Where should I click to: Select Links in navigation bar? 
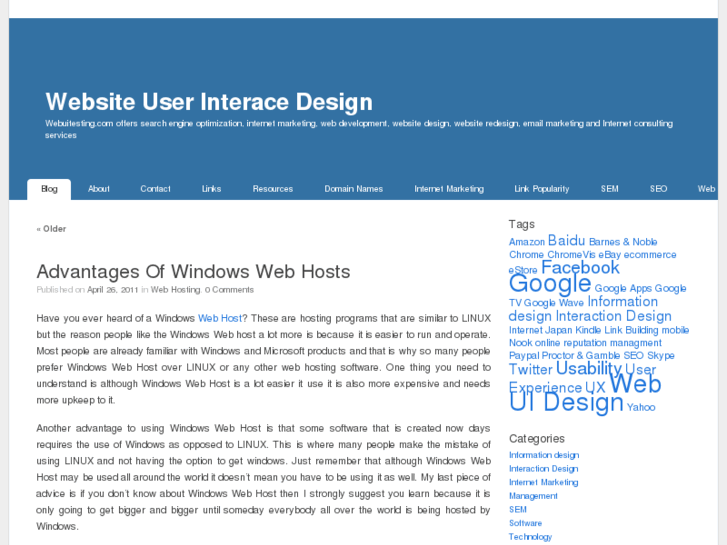(x=211, y=189)
